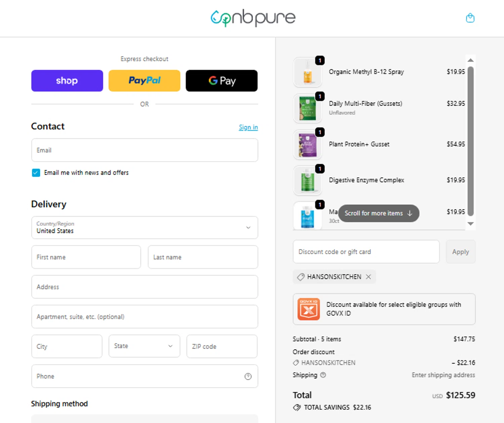
Task: Open the Sign in link
Action: click(x=248, y=127)
